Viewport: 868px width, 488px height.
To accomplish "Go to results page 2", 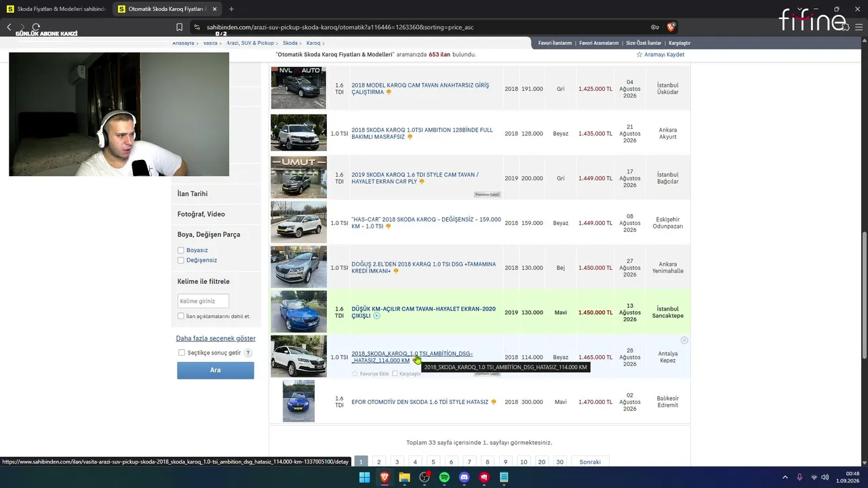I will click(x=379, y=462).
